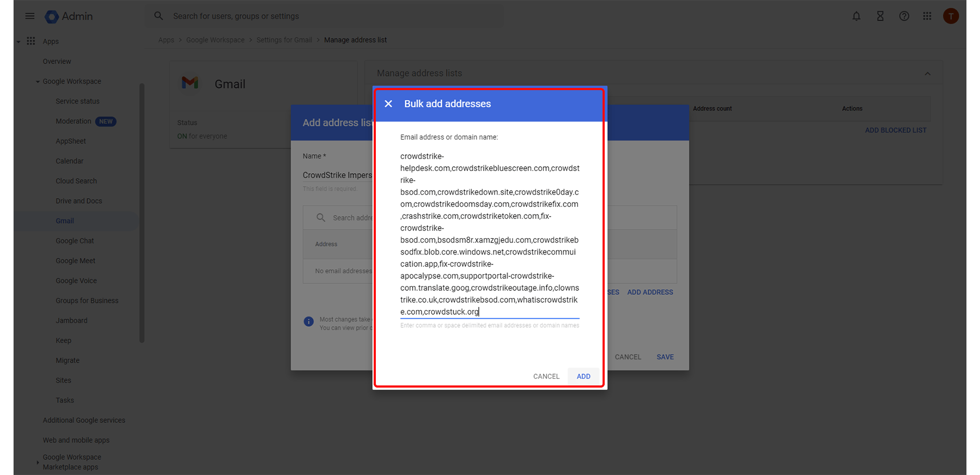The width and height of the screenshot is (980, 475).
Task: Open Groups for Business in sidebar
Action: (x=87, y=301)
